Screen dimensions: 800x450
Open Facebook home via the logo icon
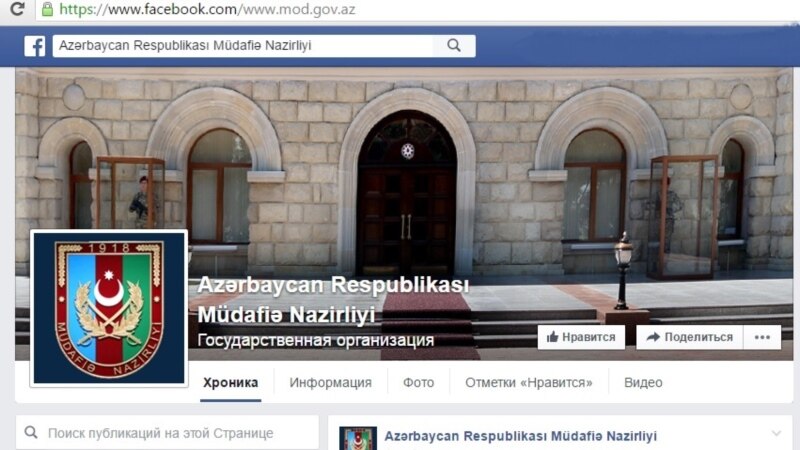pos(35,46)
